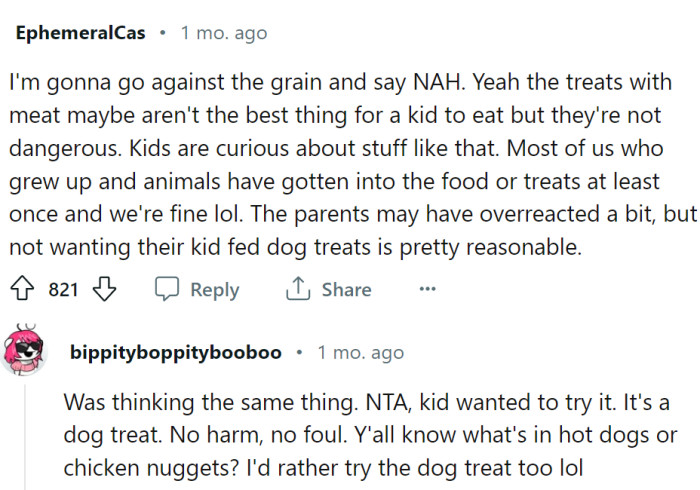700x490 pixels.
Task: Downvote EphemeralCas's comment
Action: click(x=103, y=290)
